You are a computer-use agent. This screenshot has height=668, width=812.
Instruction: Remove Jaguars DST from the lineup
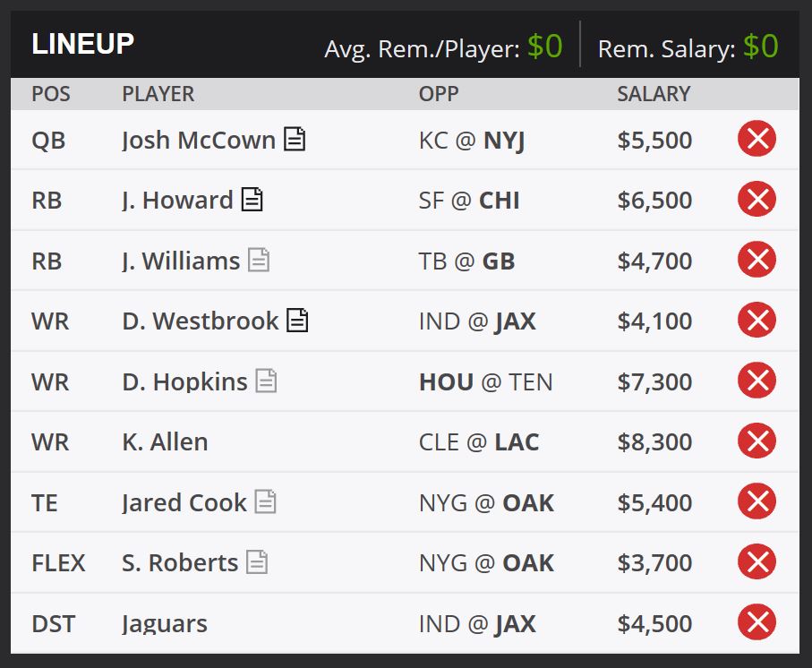pyautogui.click(x=756, y=622)
